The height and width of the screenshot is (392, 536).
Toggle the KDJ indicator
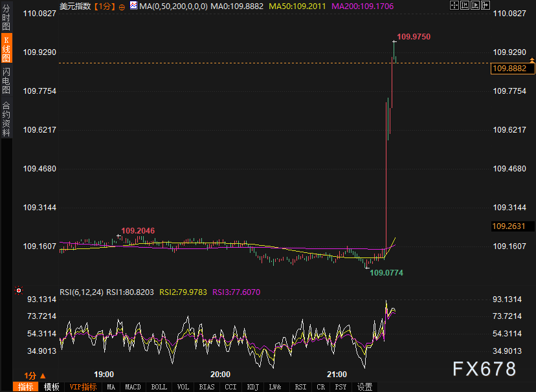click(252, 387)
